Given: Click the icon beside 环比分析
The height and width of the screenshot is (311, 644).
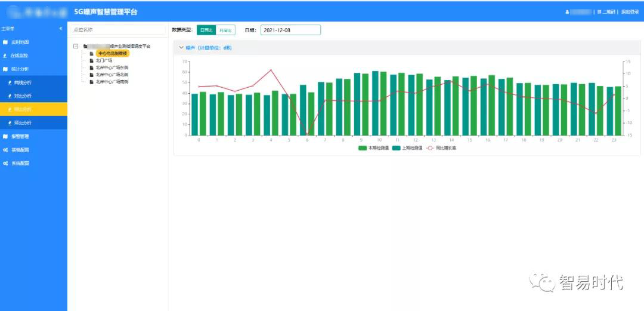Looking at the screenshot, I should point(10,122).
